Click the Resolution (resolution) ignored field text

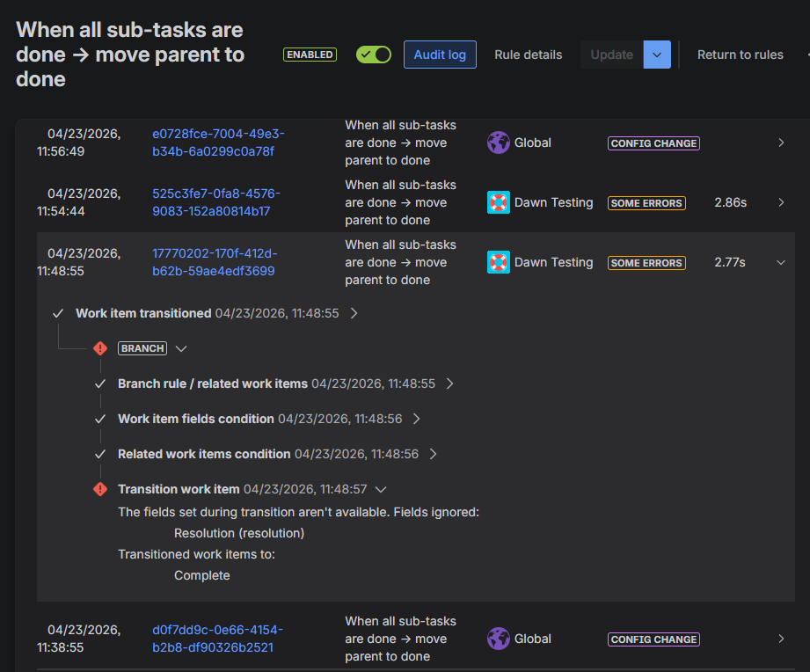(239, 533)
